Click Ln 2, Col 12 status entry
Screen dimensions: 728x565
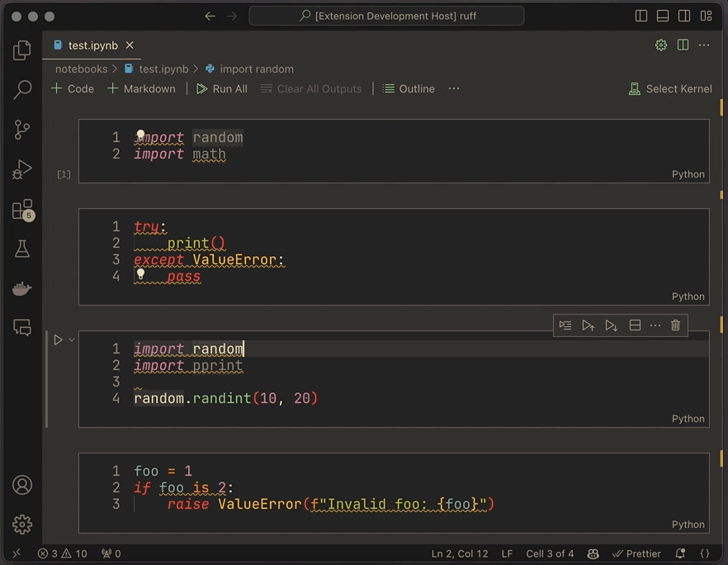coord(460,553)
